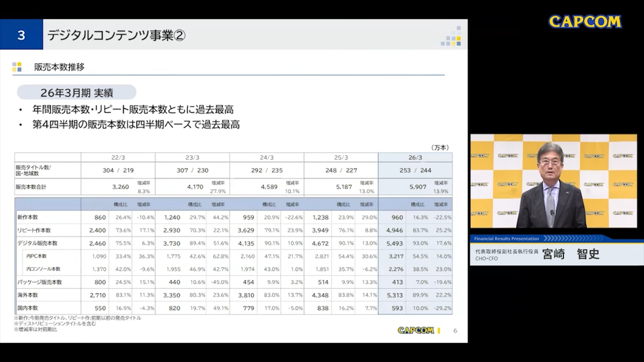
Task: Click the 26年3月期 実績 label
Action: pyautogui.click(x=76, y=93)
